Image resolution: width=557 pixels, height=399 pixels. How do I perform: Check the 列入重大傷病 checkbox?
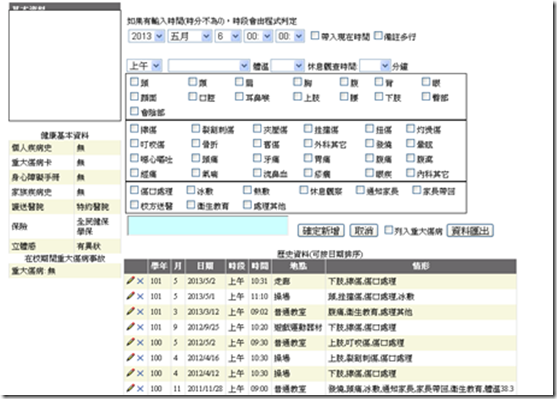tap(389, 230)
